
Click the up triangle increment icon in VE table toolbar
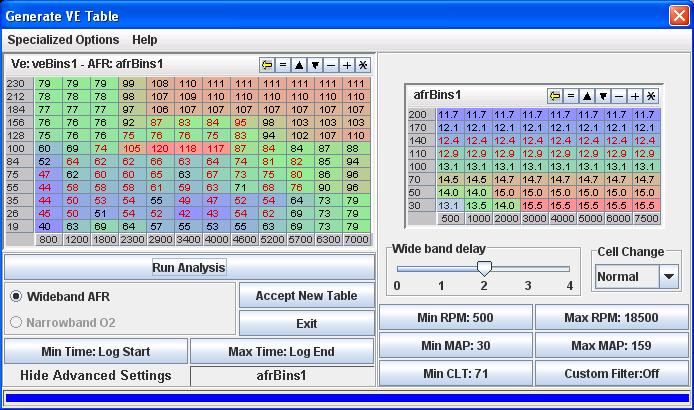[299, 64]
